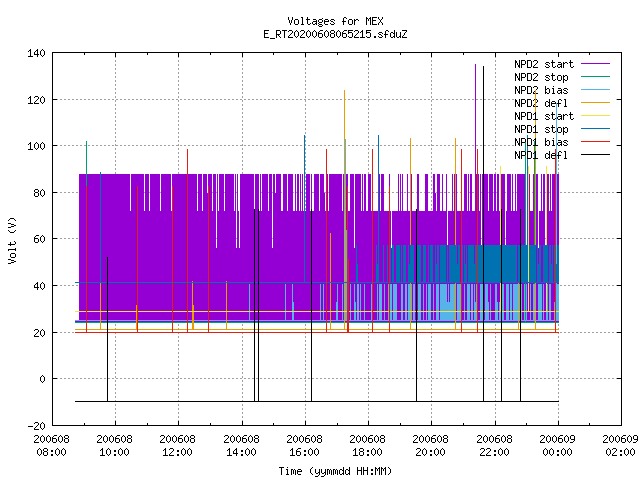The width and height of the screenshot is (640, 480).
Task: Click the 200608 16:00 x-axis tick label
Action: [304, 446]
